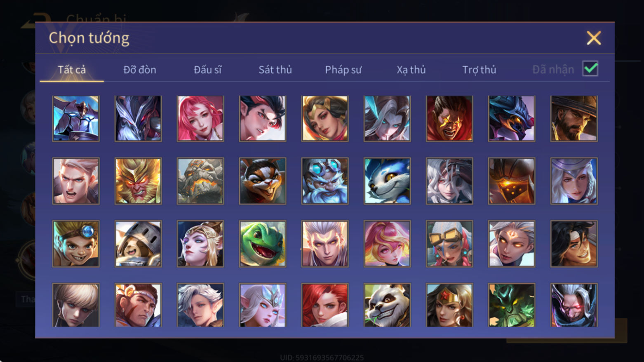Screen dimensions: 644x362
Task: Pick the white-bearded goggles dwarf hero
Action: tap(325, 181)
